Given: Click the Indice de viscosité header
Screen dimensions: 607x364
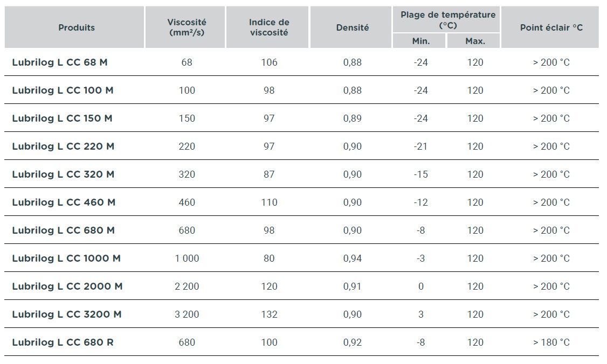Looking at the screenshot, I should [x=269, y=27].
